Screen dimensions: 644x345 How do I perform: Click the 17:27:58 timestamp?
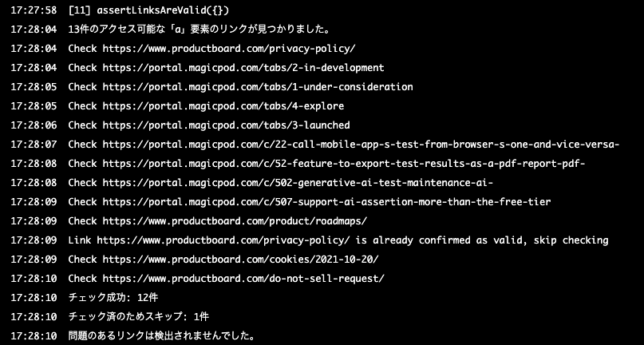[x=34, y=10]
